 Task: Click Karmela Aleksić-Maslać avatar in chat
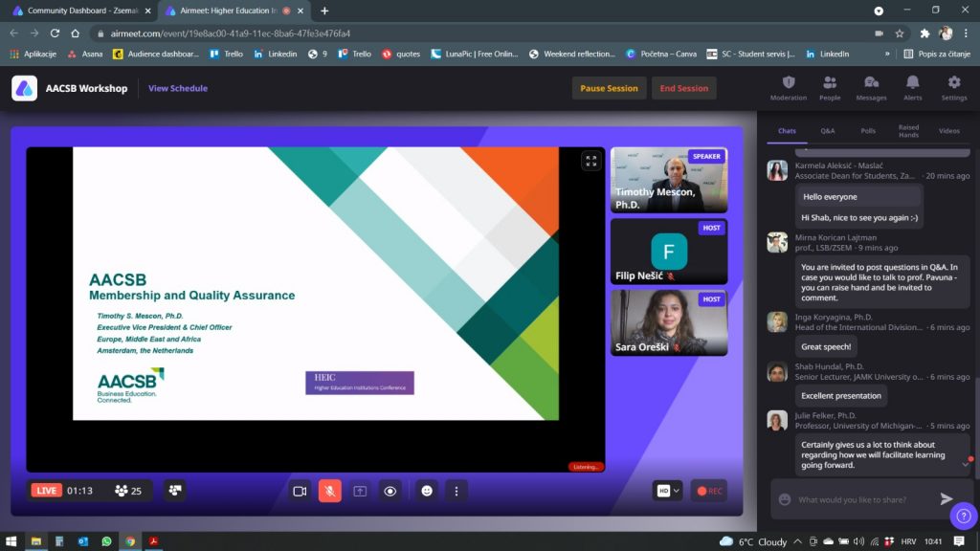(777, 170)
